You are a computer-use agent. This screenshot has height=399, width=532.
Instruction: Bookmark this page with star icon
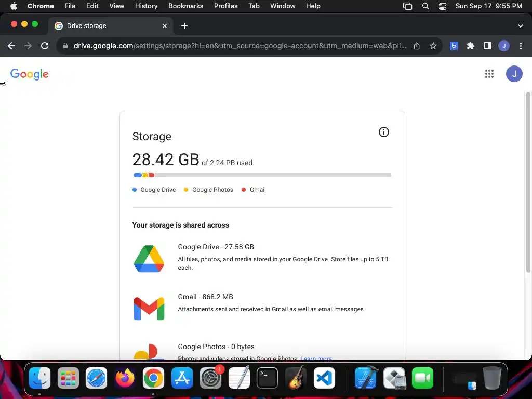click(x=433, y=46)
